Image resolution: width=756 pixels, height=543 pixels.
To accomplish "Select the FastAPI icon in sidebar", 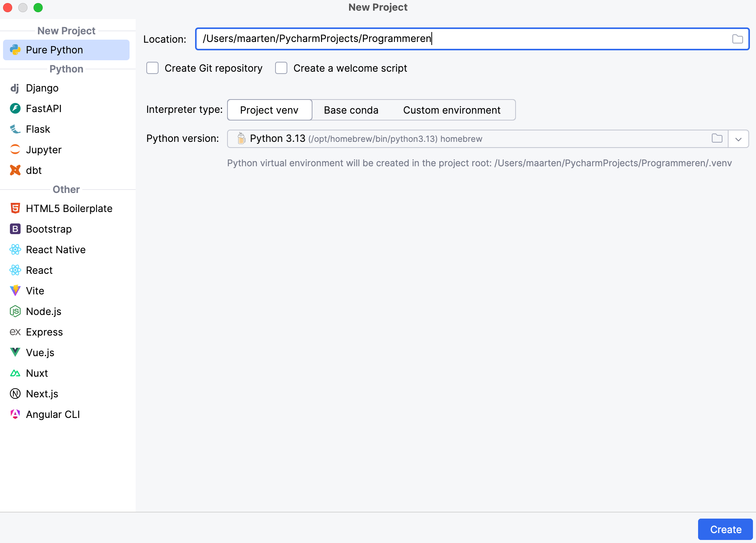I will pos(15,109).
